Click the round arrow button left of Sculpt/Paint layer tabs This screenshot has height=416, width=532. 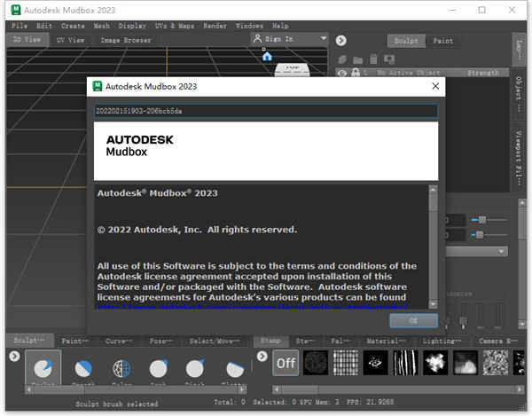tap(341, 41)
